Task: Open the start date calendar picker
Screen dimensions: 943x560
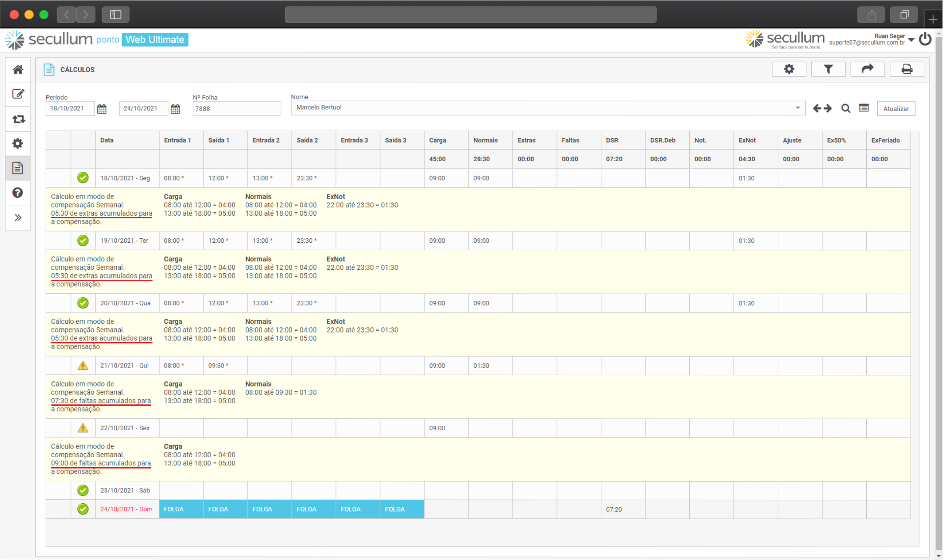Action: [x=102, y=109]
